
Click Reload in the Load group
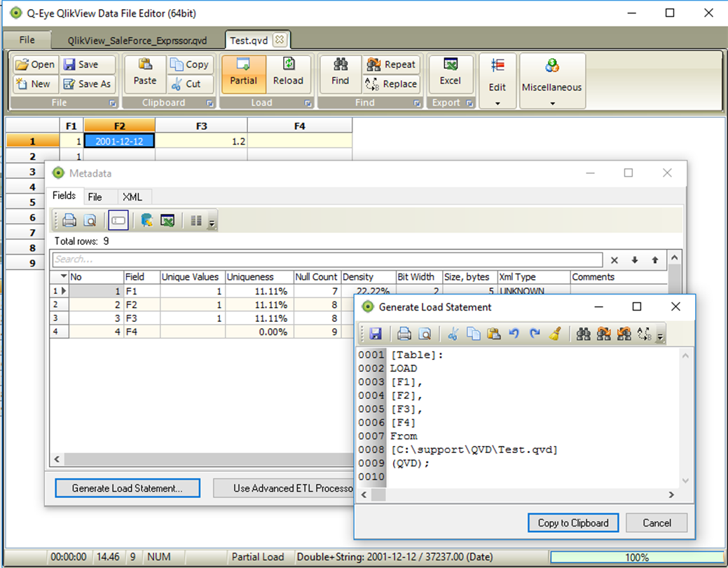point(288,73)
